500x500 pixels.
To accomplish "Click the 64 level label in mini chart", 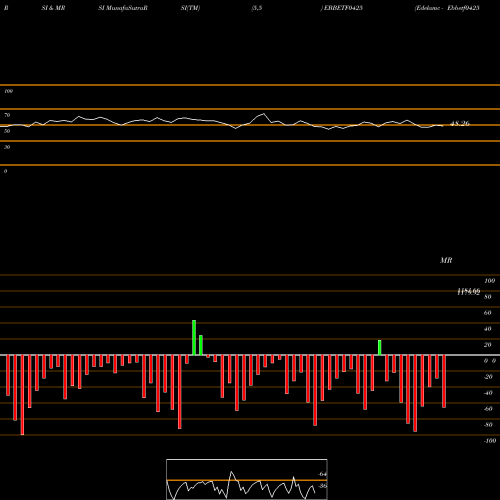I will [x=322, y=474].
